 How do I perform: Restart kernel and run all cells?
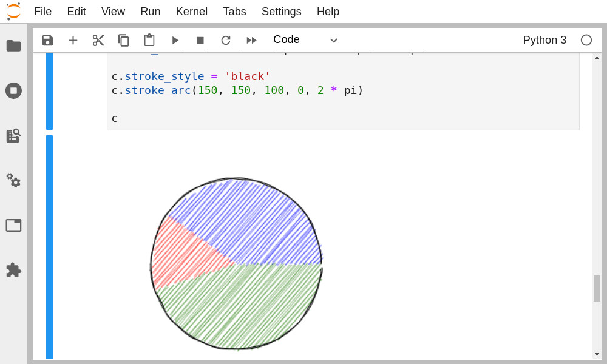(x=251, y=40)
